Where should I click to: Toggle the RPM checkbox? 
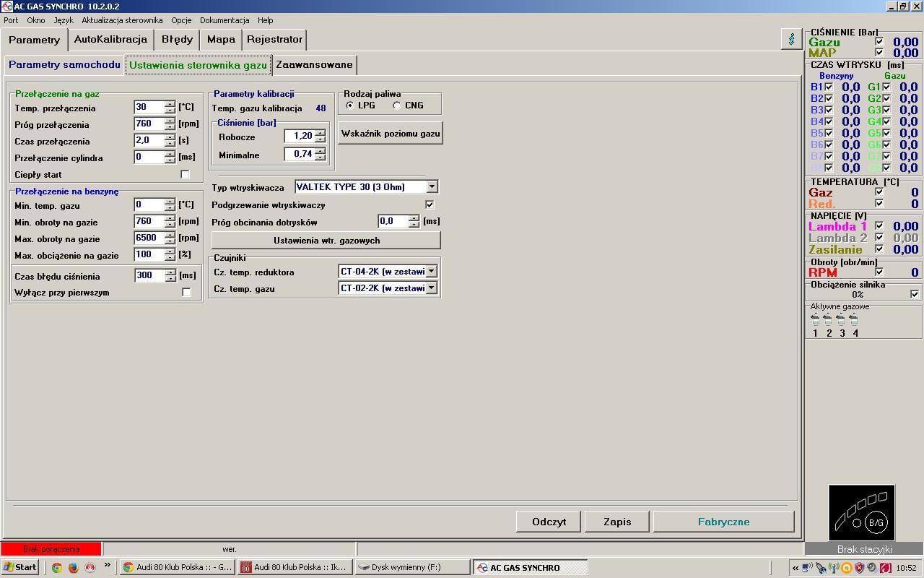[x=879, y=272]
